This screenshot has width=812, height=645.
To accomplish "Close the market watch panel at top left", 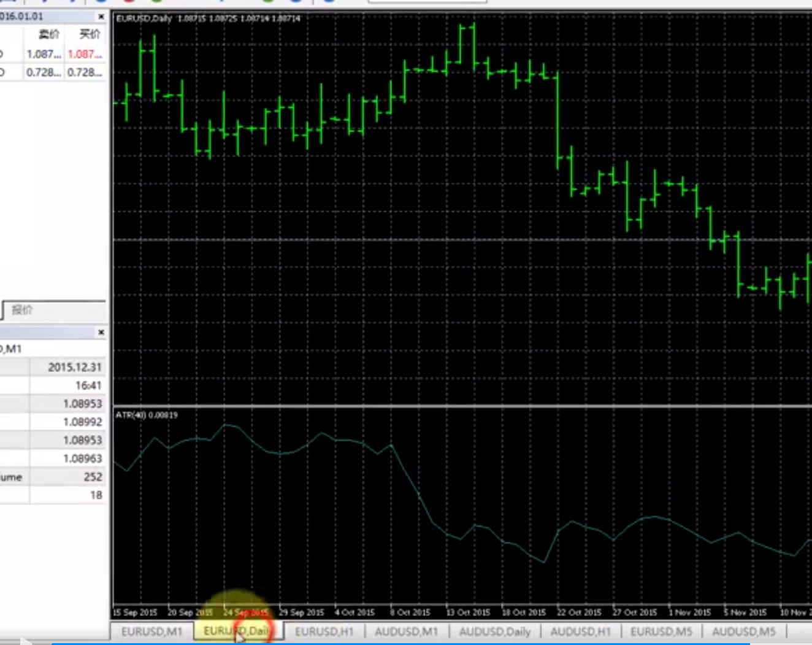I will point(101,17).
